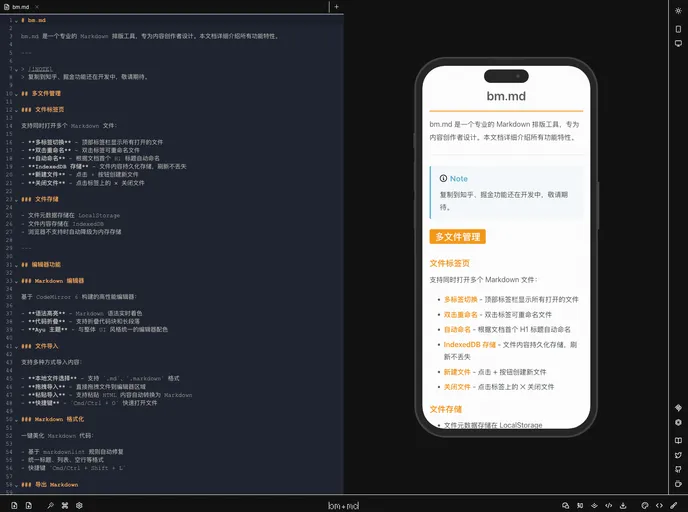
Task: Click the WeChat copy icon in bottom toolbar
Action: tap(566, 505)
